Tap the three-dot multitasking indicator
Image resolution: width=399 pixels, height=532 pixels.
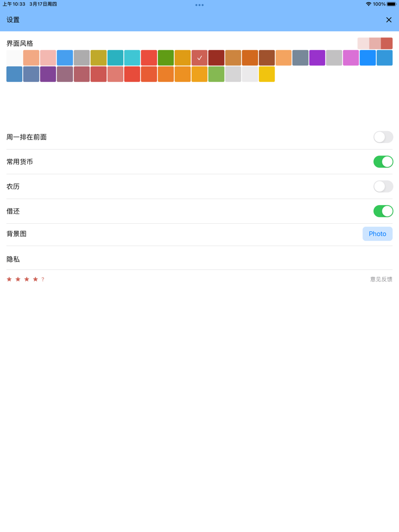pos(199,5)
